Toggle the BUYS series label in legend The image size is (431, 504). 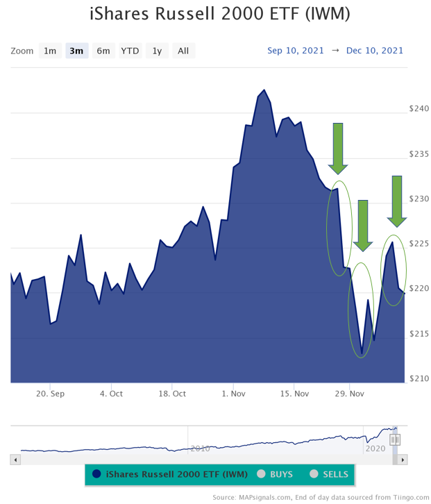[x=281, y=474]
